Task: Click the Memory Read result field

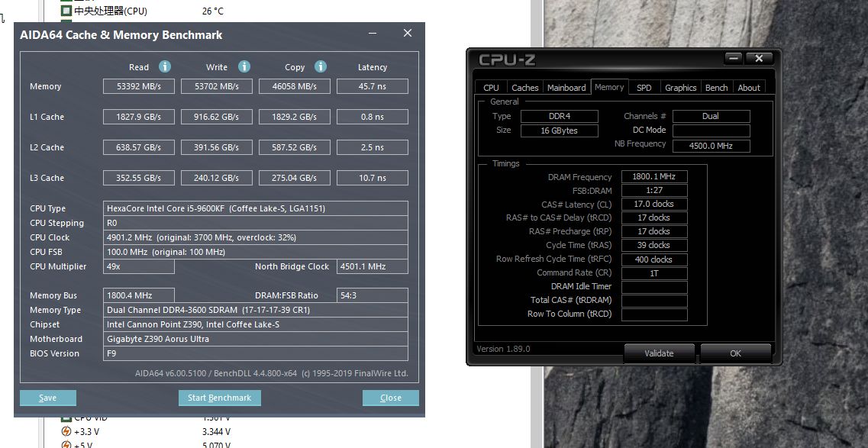Action: [x=139, y=86]
